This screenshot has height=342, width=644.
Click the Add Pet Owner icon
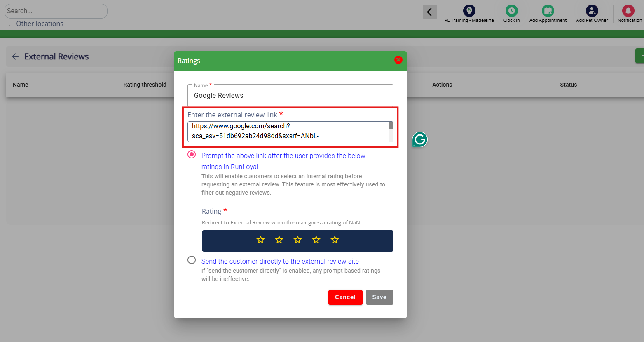[592, 10]
